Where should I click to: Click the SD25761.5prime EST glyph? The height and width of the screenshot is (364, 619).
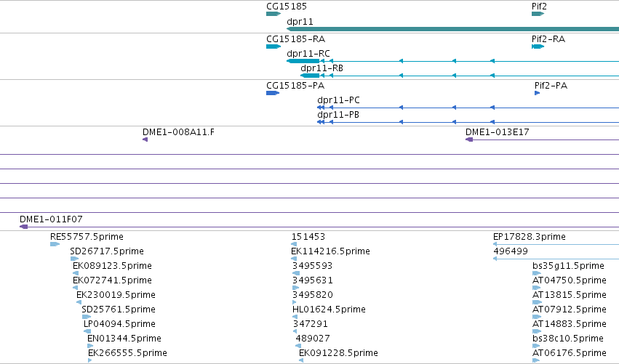87,317
